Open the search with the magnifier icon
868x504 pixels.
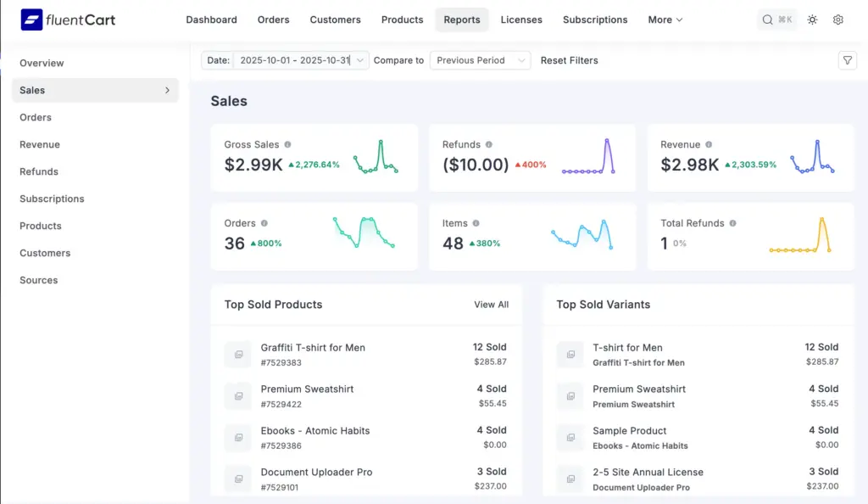767,19
